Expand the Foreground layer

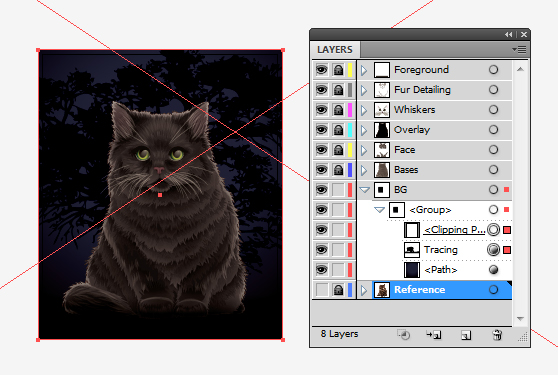(x=364, y=70)
